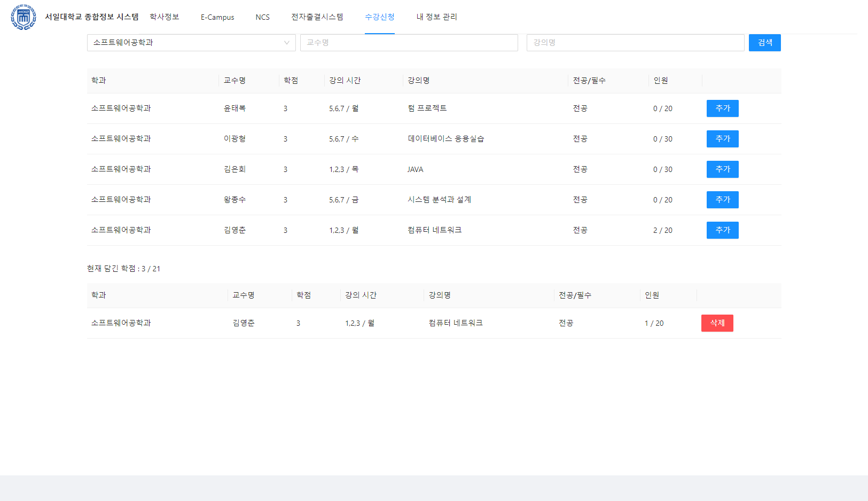Image resolution: width=868 pixels, height=501 pixels.
Task: Open the E-Campus menu item
Action: (x=217, y=17)
